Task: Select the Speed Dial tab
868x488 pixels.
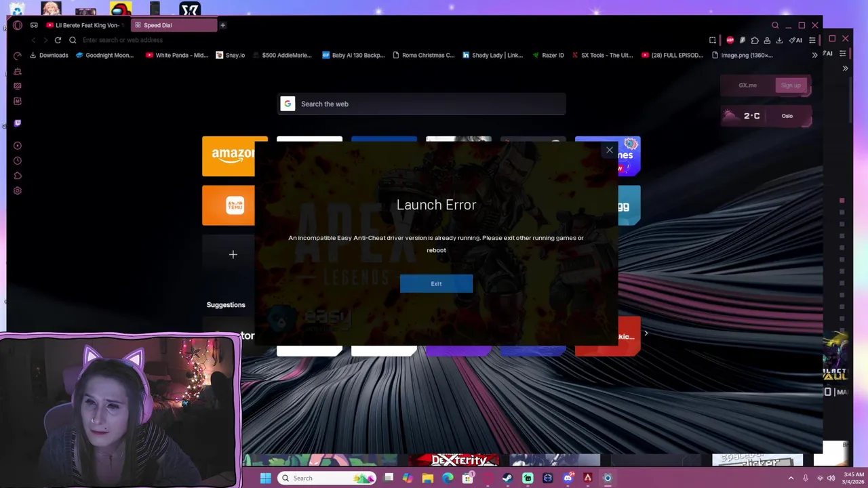Action: pos(174,25)
